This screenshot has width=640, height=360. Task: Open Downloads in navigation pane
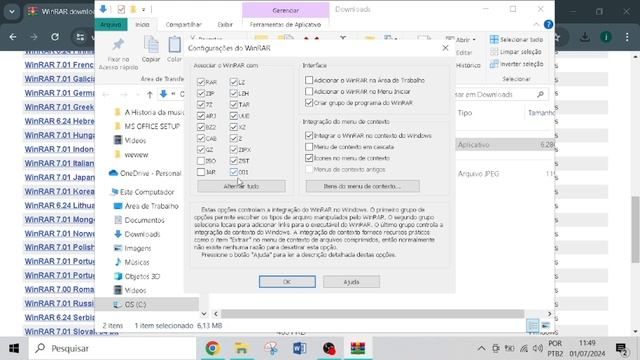pos(142,234)
